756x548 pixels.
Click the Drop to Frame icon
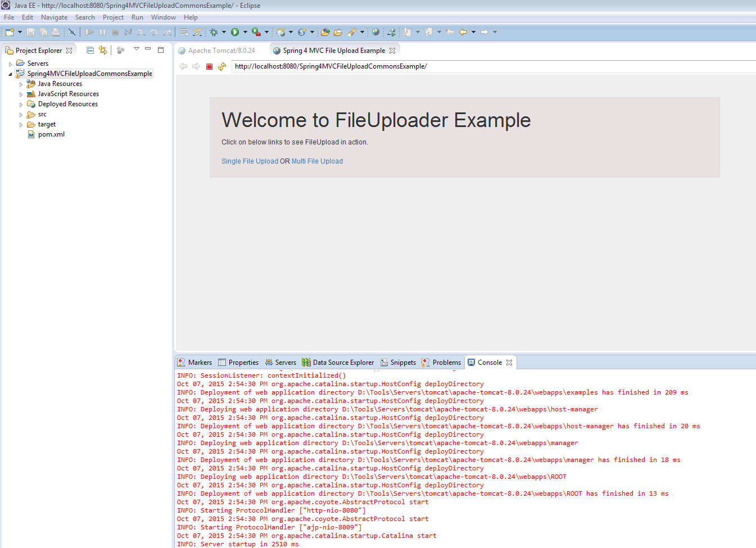point(184,32)
